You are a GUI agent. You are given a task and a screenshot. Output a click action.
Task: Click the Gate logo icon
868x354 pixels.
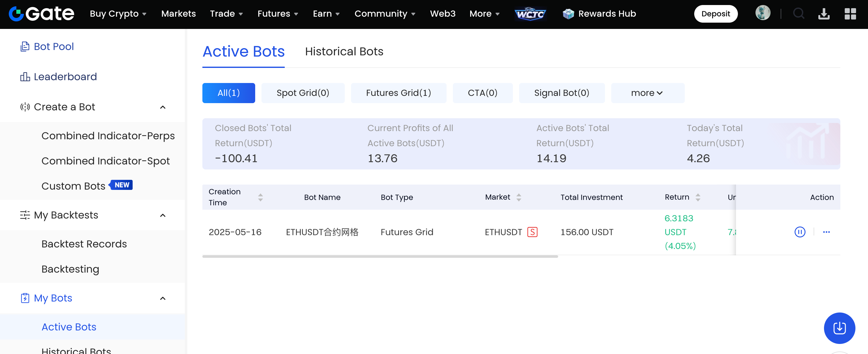[x=16, y=14]
